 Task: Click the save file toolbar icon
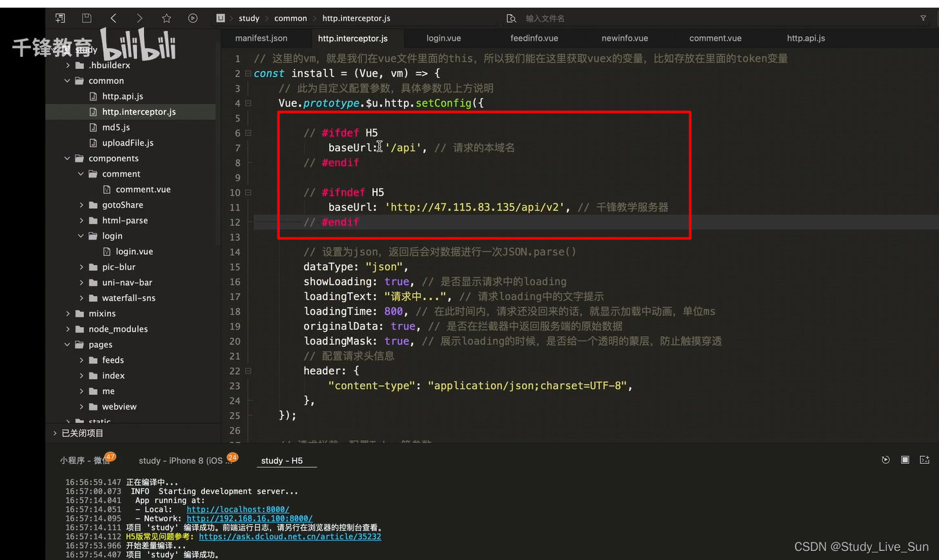(x=87, y=18)
